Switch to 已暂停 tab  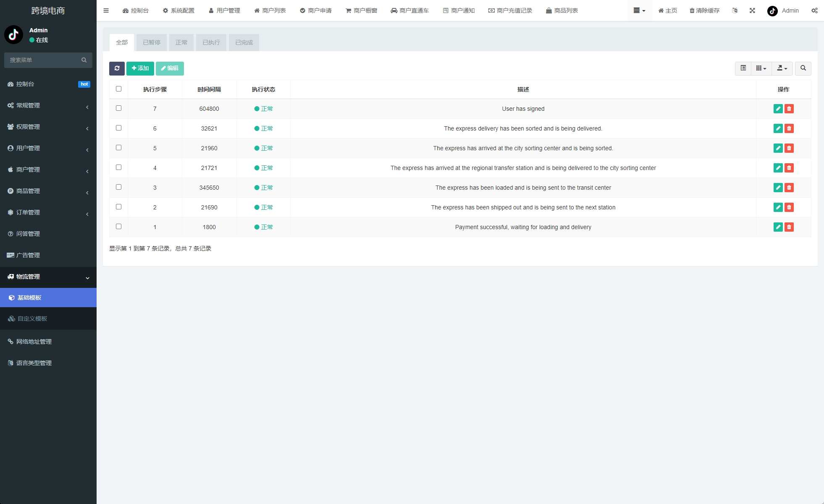152,42
